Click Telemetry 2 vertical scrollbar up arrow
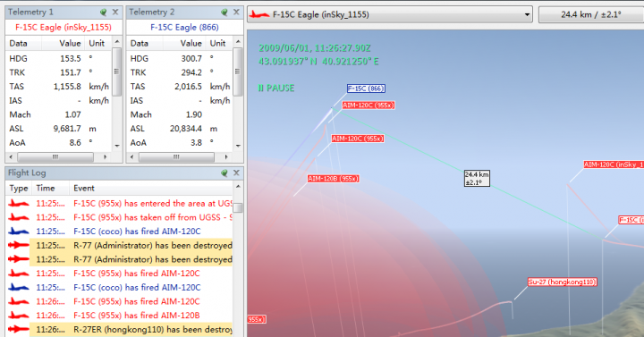The image size is (644, 337). click(238, 42)
